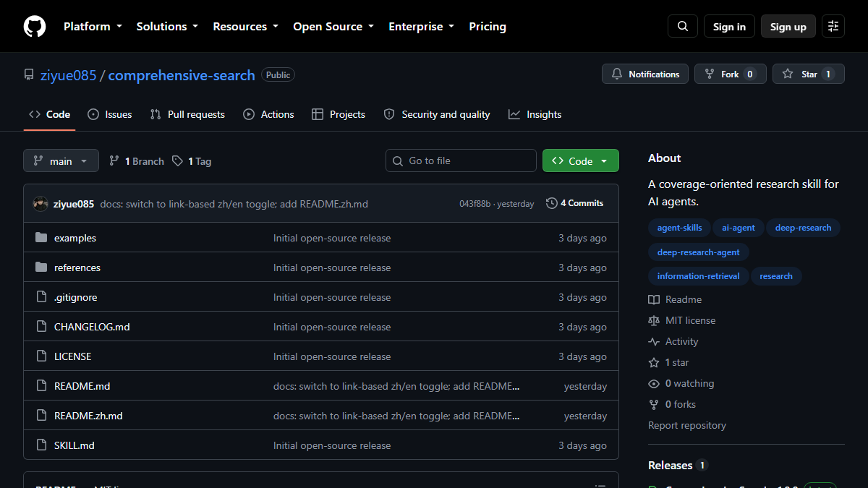Select the information-retrieval topic tag
The height and width of the screenshot is (488, 868).
coord(699,276)
